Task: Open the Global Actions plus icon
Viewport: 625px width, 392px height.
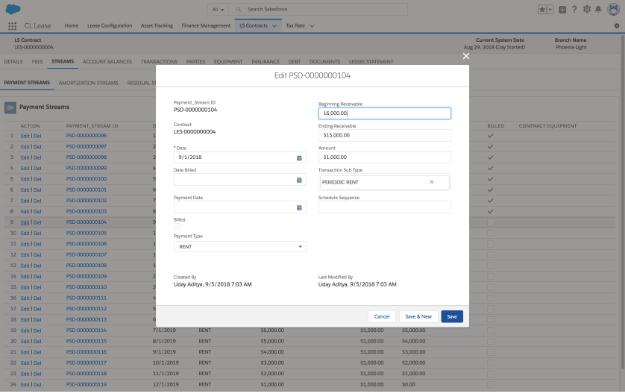Action: coord(562,9)
